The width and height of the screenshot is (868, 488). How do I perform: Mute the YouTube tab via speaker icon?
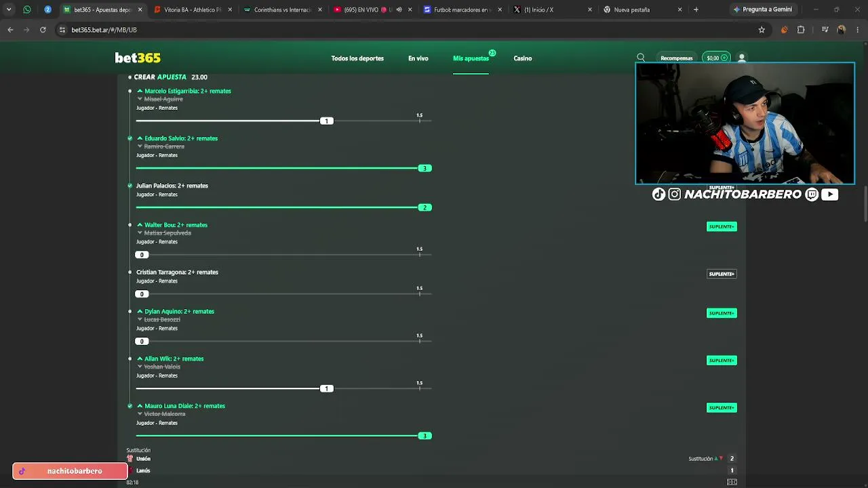pos(399,9)
